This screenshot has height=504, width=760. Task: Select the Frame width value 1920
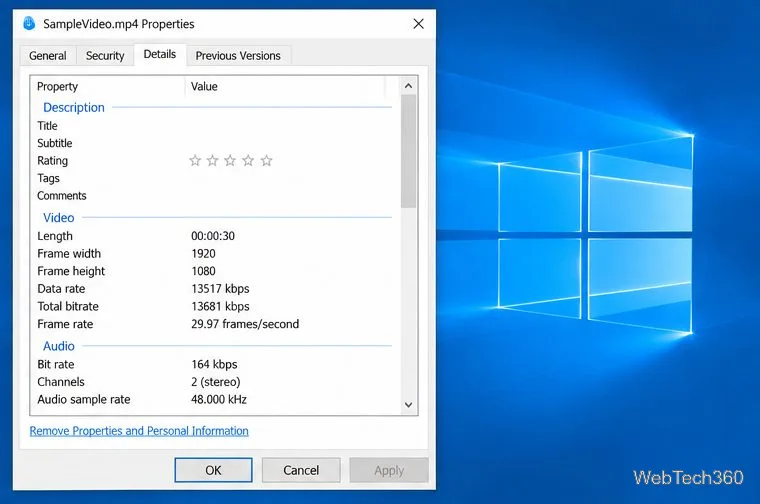point(203,253)
